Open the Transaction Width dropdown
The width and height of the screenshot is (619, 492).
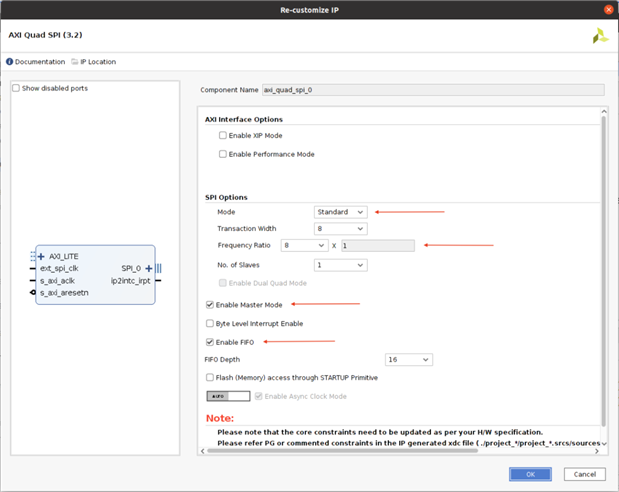click(x=340, y=229)
